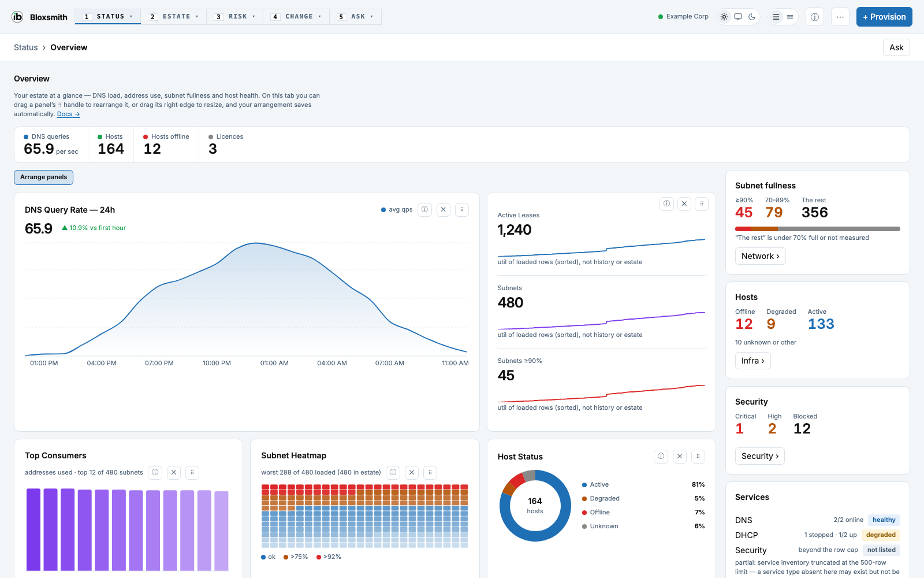Image resolution: width=924 pixels, height=578 pixels.
Task: Expand the Ask navigation dropdown
Action: 356,17
